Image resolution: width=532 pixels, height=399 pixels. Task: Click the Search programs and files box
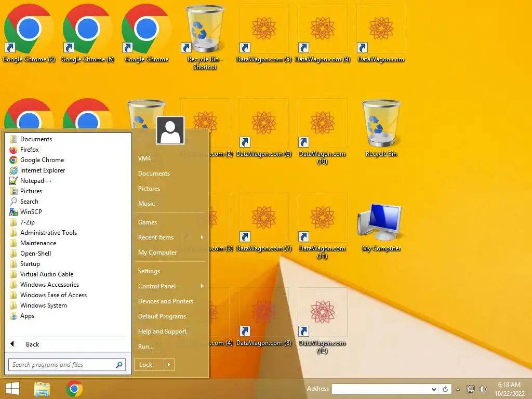pyautogui.click(x=67, y=365)
